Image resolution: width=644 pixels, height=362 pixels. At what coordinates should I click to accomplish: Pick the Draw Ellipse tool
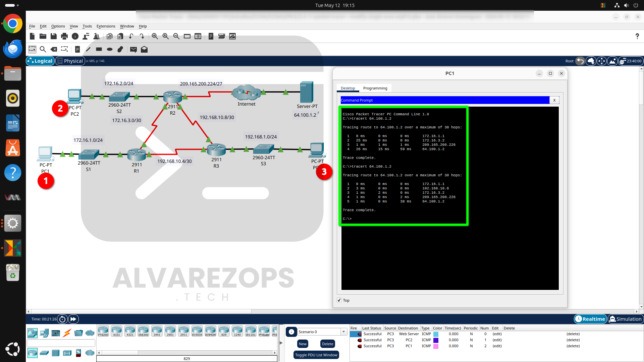(x=110, y=49)
